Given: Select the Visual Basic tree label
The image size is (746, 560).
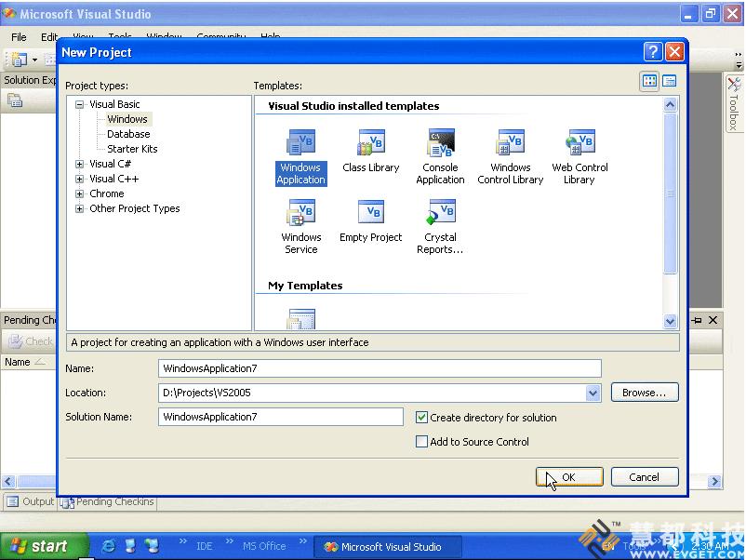Looking at the screenshot, I should tap(114, 104).
